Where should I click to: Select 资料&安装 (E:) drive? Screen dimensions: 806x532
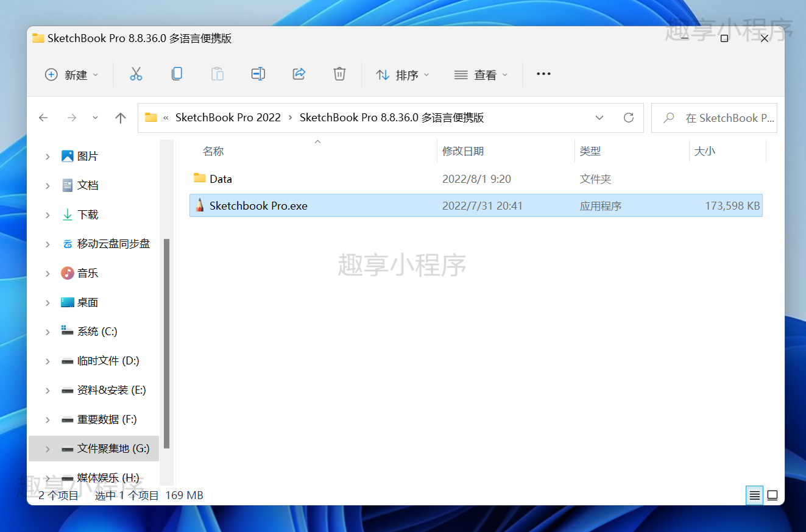tap(112, 390)
